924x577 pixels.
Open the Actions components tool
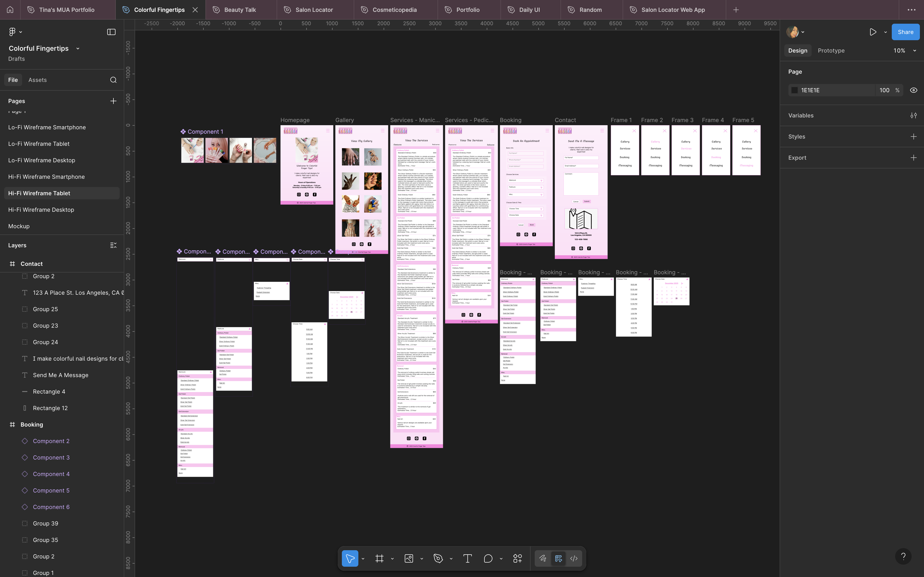[517, 559]
